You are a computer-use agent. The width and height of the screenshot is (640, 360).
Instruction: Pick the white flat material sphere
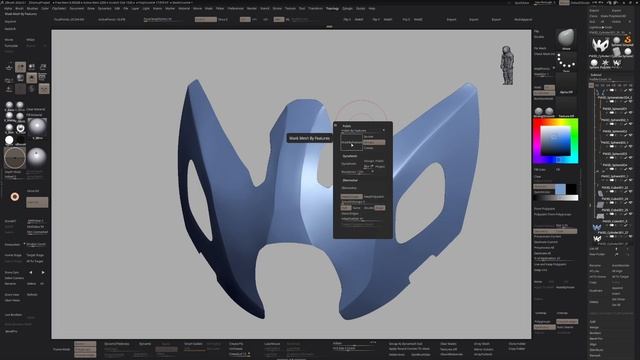pos(9,140)
